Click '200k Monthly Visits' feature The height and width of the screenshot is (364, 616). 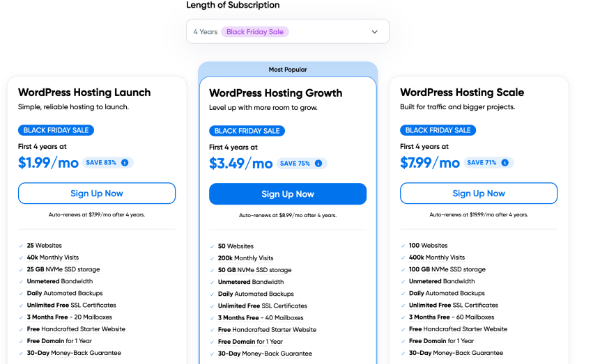click(x=245, y=258)
